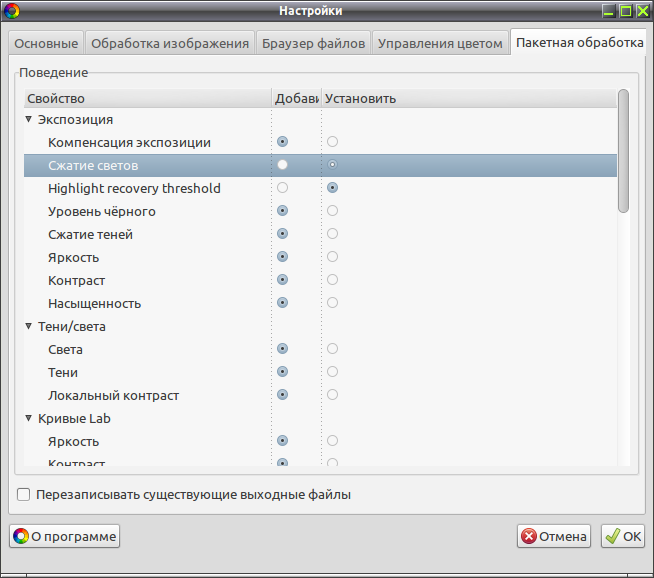Click the RawTherapee icon in title bar
The width and height of the screenshot is (654, 578).
(x=12, y=11)
